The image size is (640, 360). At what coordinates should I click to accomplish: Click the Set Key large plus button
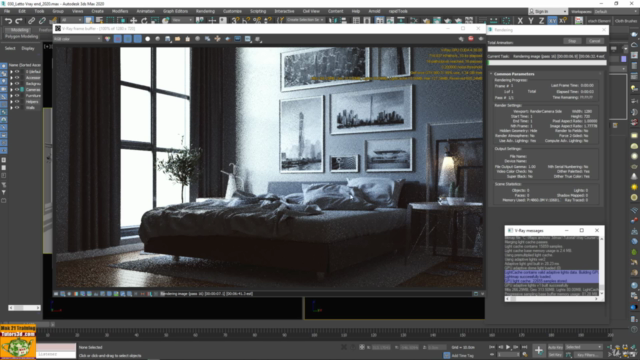pos(538,351)
